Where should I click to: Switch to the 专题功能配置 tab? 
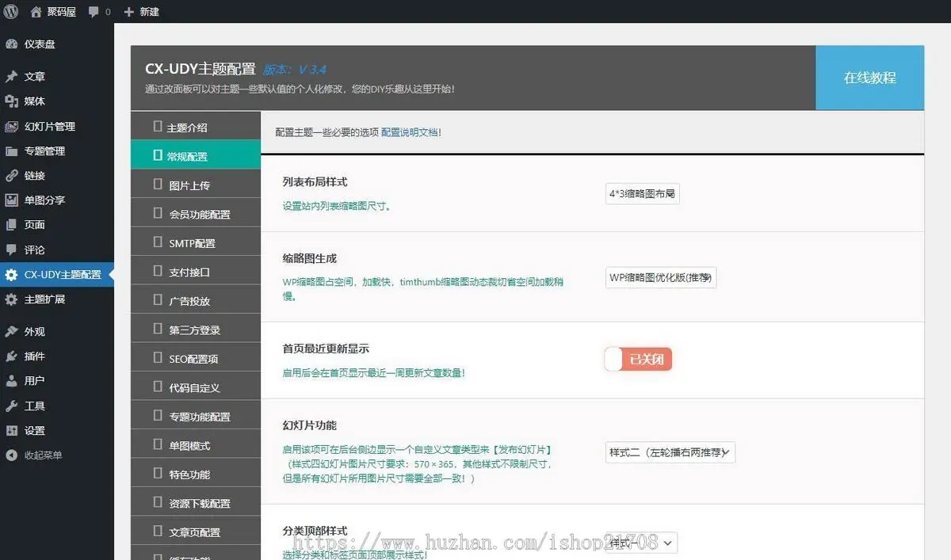tap(196, 416)
